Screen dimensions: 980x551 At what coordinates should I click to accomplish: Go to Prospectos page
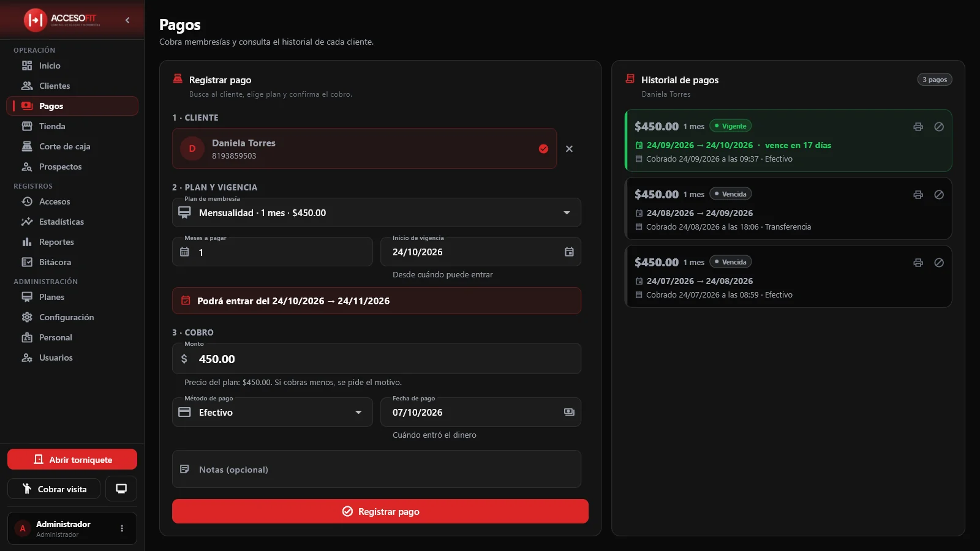[72, 167]
